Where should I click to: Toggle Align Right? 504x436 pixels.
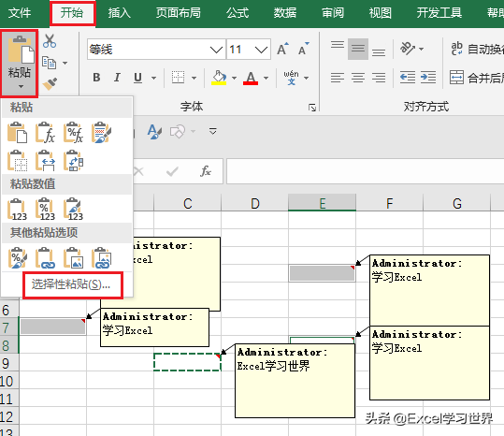click(379, 78)
